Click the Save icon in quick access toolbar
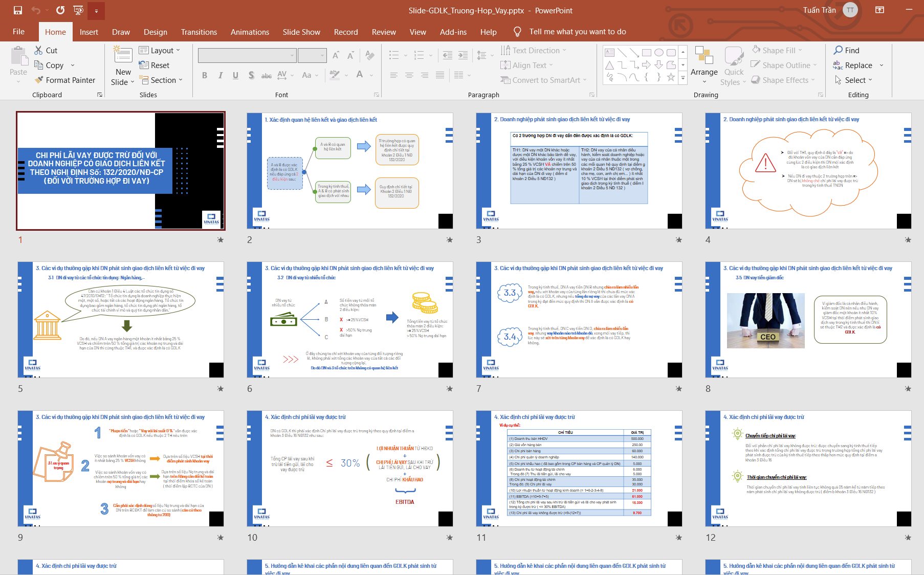The height and width of the screenshot is (575, 924). click(x=18, y=10)
